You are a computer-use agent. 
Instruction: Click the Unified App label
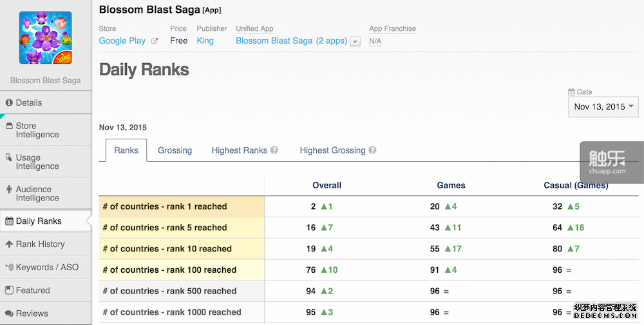254,28
